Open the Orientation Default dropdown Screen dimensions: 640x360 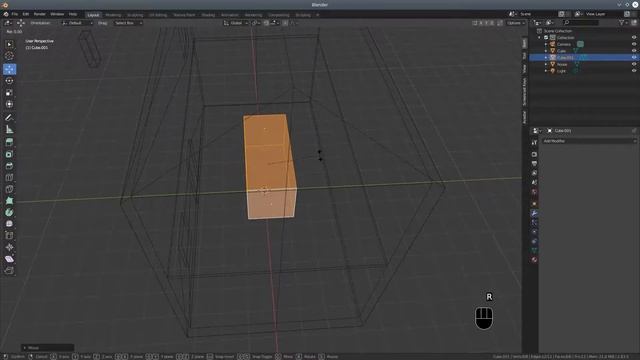pyautogui.click(x=77, y=23)
